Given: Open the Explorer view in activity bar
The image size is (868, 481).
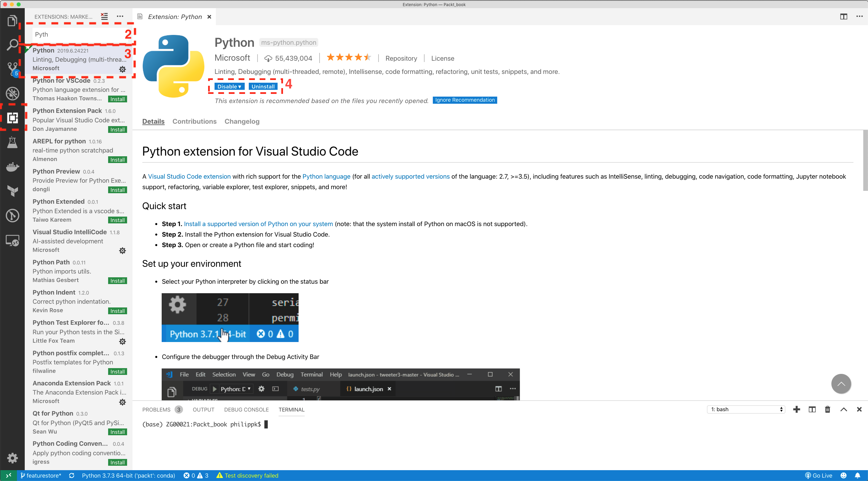Looking at the screenshot, I should pyautogui.click(x=12, y=21).
